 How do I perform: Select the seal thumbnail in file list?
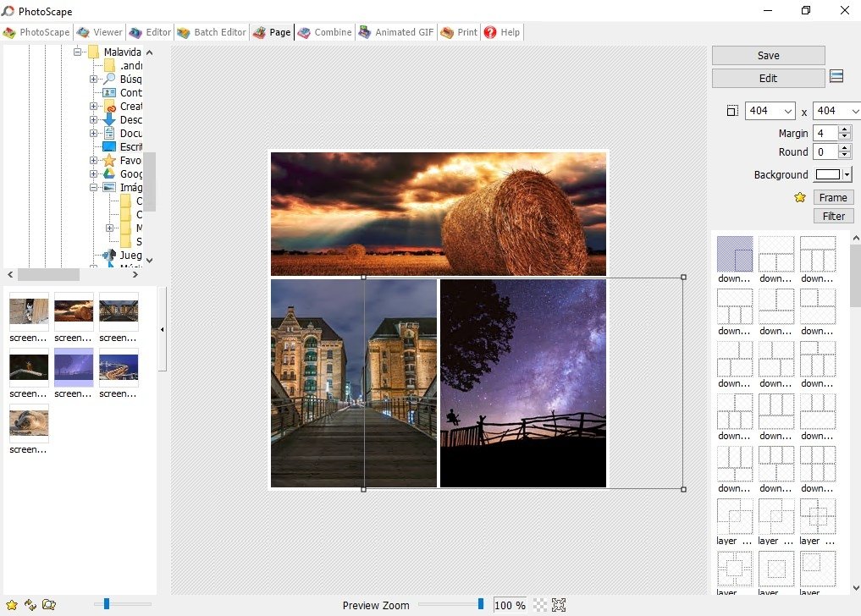pyautogui.click(x=29, y=423)
